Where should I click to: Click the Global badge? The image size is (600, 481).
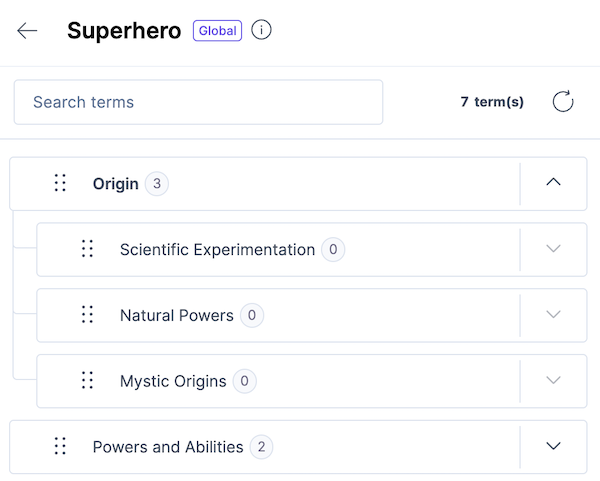217,31
